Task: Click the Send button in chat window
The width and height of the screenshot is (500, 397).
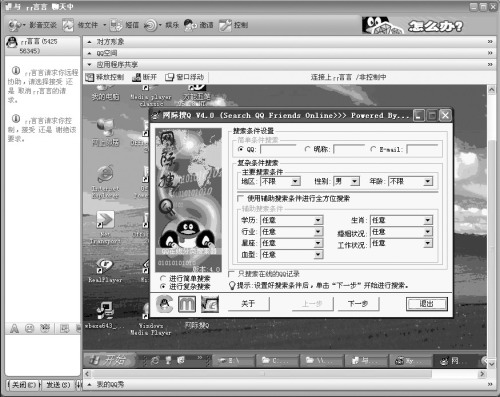Action: 58,385
